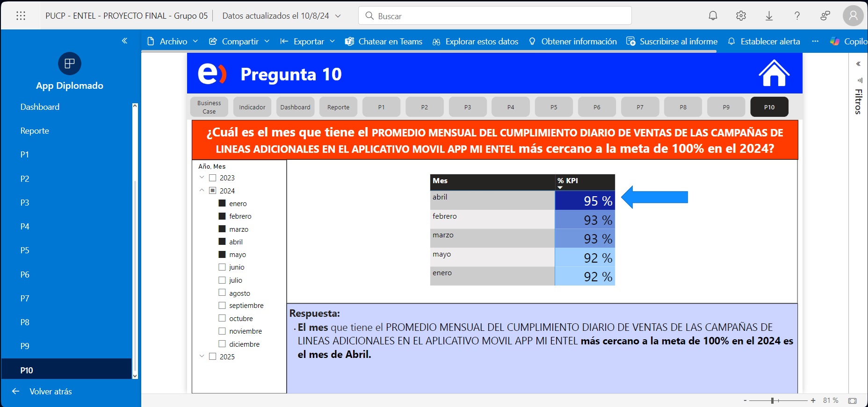Uncheck the febrero checkbox
The width and height of the screenshot is (868, 407).
222,216
